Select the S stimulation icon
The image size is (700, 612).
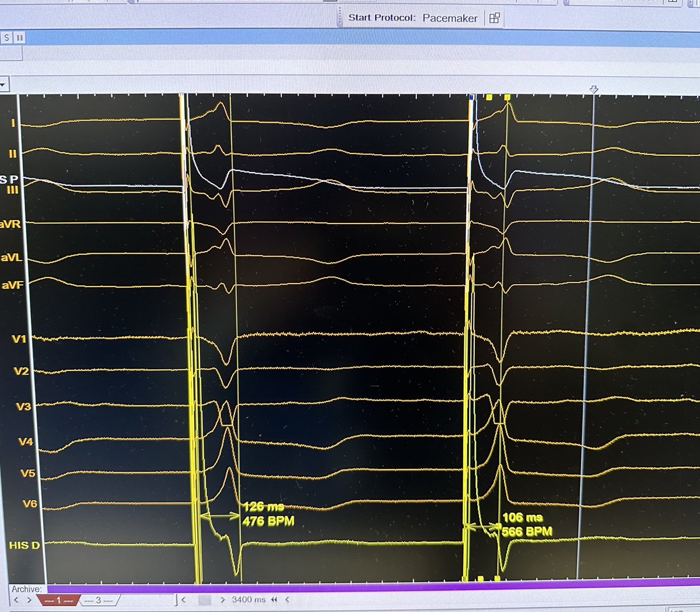(x=7, y=36)
